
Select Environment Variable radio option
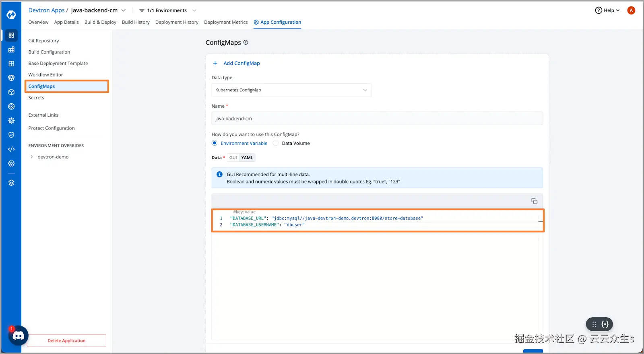pos(215,143)
